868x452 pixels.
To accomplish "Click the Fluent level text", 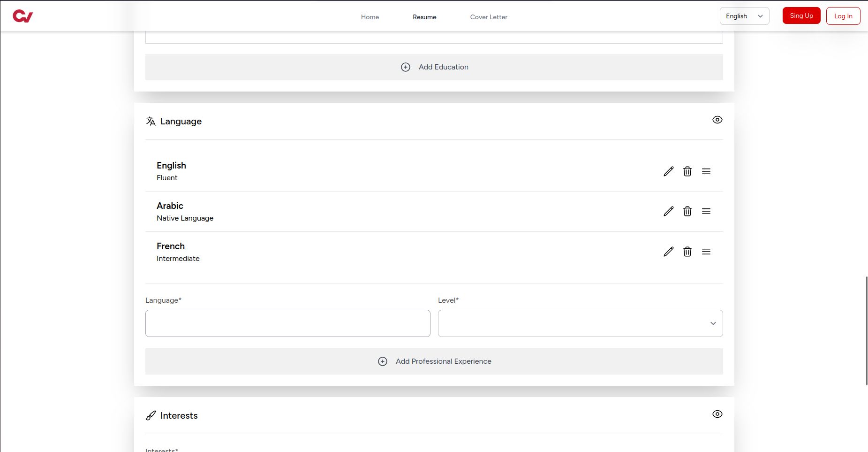I will (x=167, y=178).
